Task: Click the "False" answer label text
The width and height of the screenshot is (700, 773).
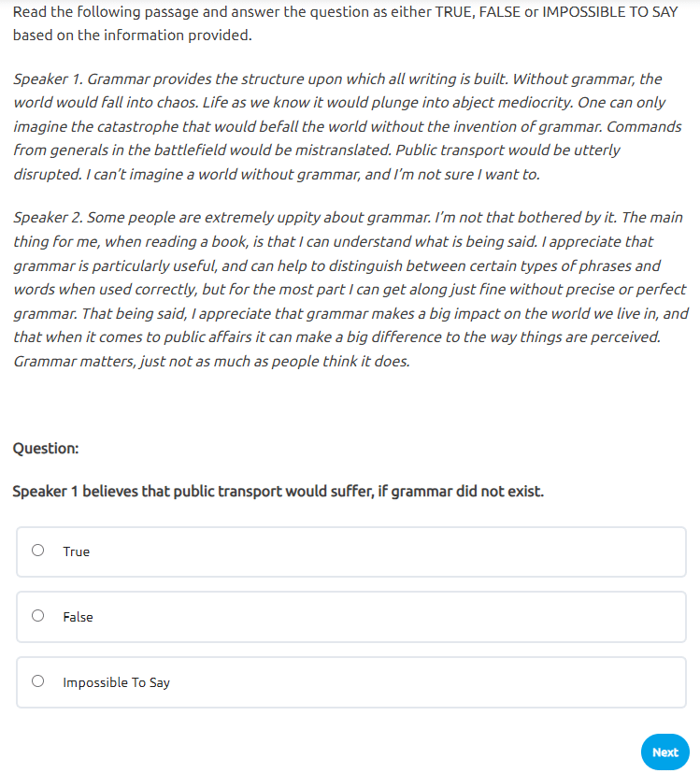Action: click(79, 617)
